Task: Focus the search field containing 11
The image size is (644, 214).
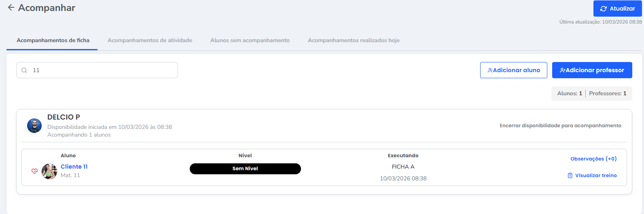Action: (101, 71)
